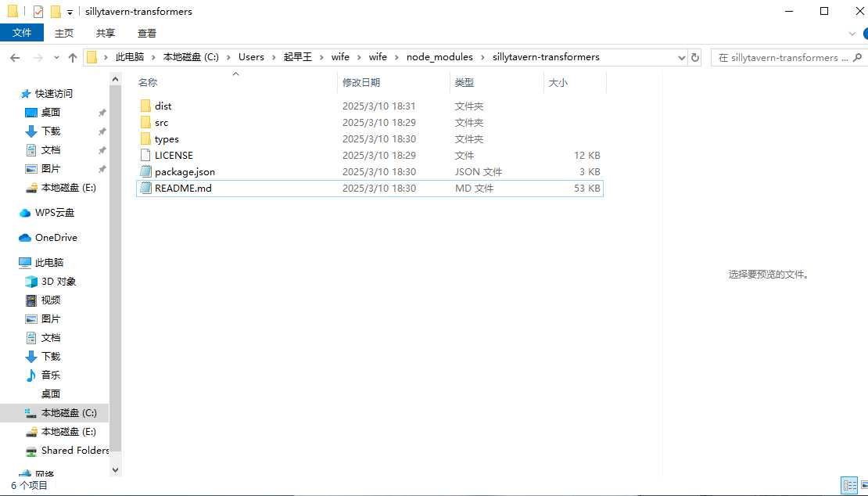The height and width of the screenshot is (496, 868).
Task: Unpin 桌面 using its pin icon
Action: click(x=102, y=113)
